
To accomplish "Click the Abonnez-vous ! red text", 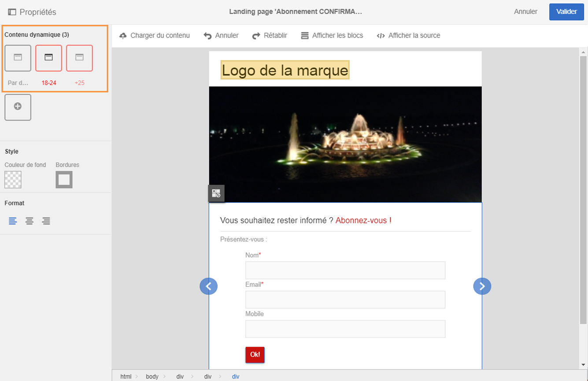I will 363,220.
